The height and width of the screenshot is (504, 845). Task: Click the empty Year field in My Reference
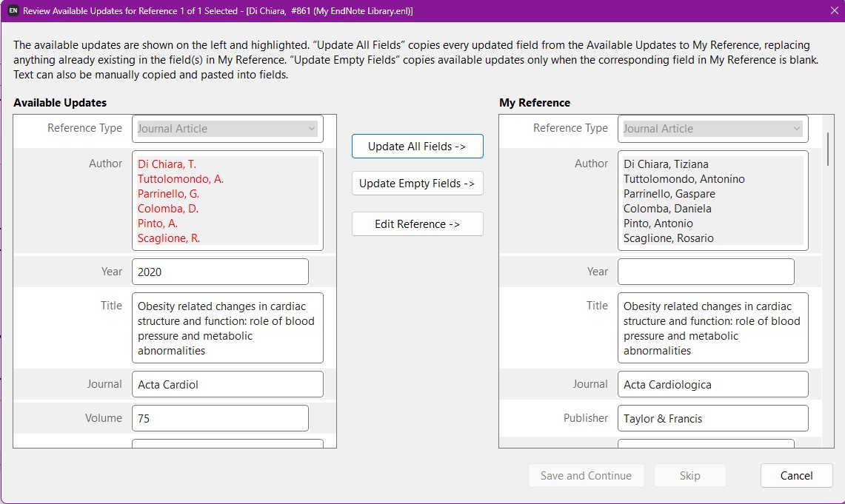click(706, 271)
